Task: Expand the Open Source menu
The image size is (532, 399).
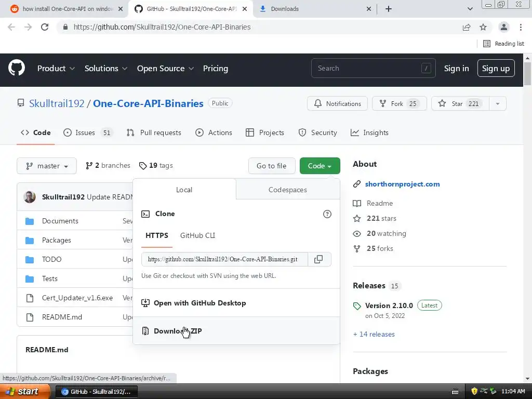Action: point(165,68)
